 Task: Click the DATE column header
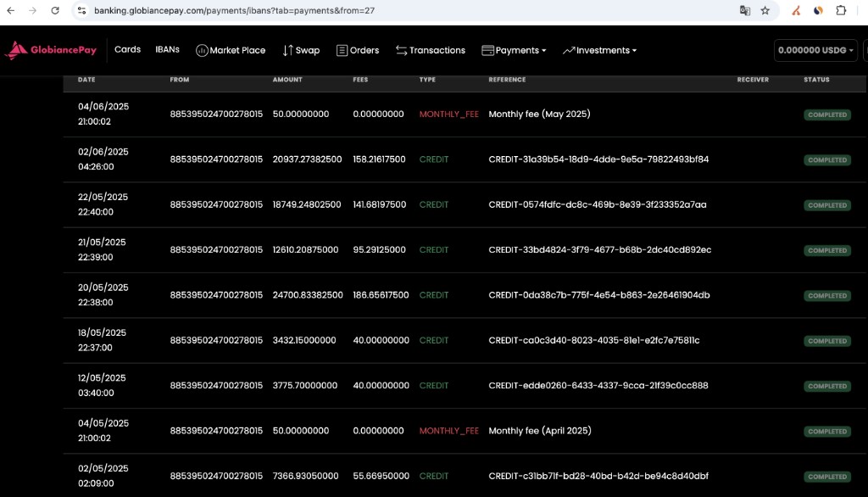coord(86,80)
